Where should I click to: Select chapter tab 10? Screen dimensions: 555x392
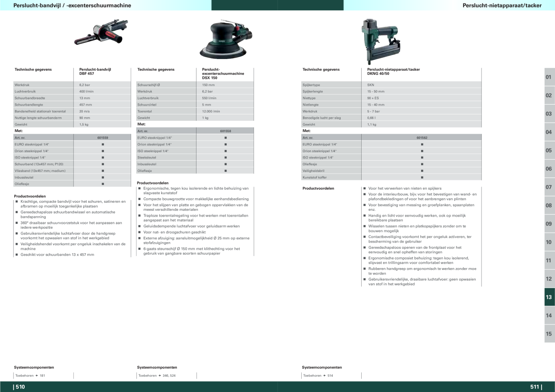point(549,242)
